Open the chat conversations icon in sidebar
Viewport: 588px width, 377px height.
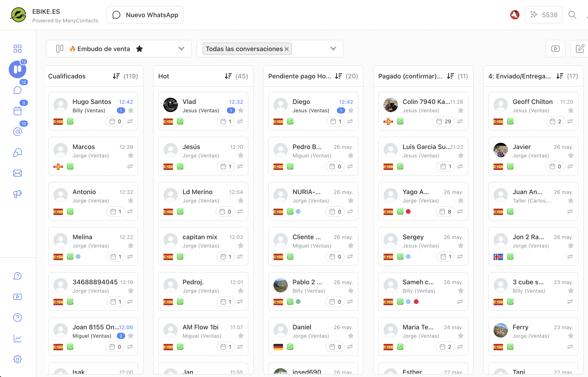17,90
